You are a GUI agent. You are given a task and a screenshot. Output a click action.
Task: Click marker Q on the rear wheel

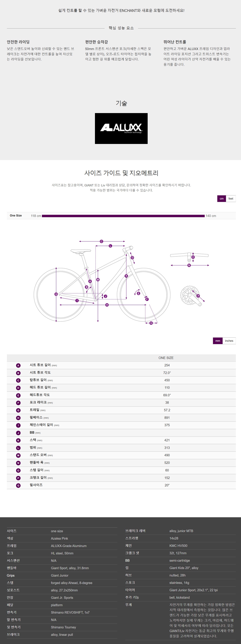[56, 294]
